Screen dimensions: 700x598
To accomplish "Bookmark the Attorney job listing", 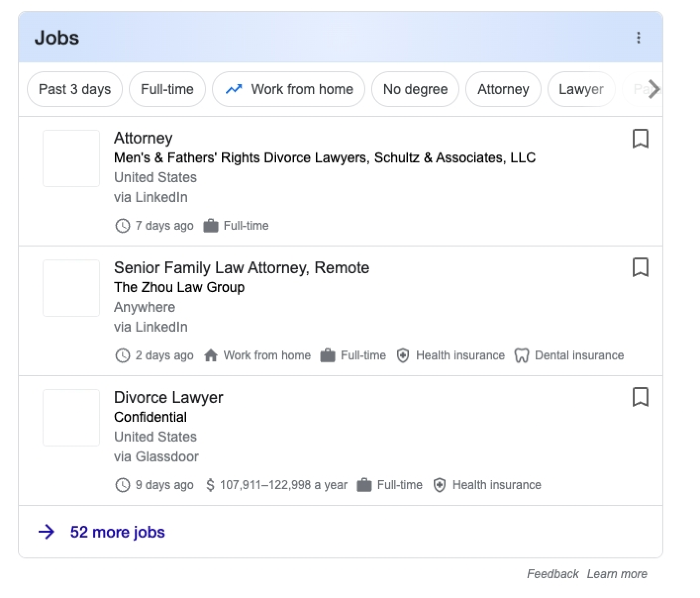I will (x=640, y=139).
